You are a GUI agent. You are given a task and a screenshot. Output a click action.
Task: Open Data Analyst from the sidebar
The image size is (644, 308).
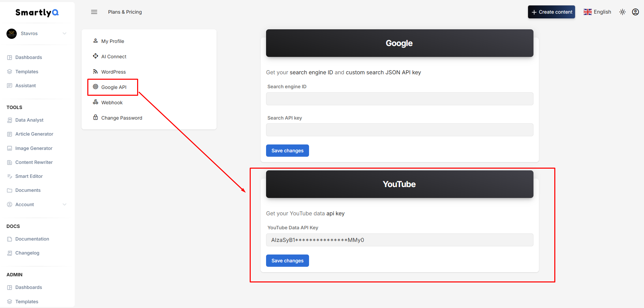(x=29, y=120)
